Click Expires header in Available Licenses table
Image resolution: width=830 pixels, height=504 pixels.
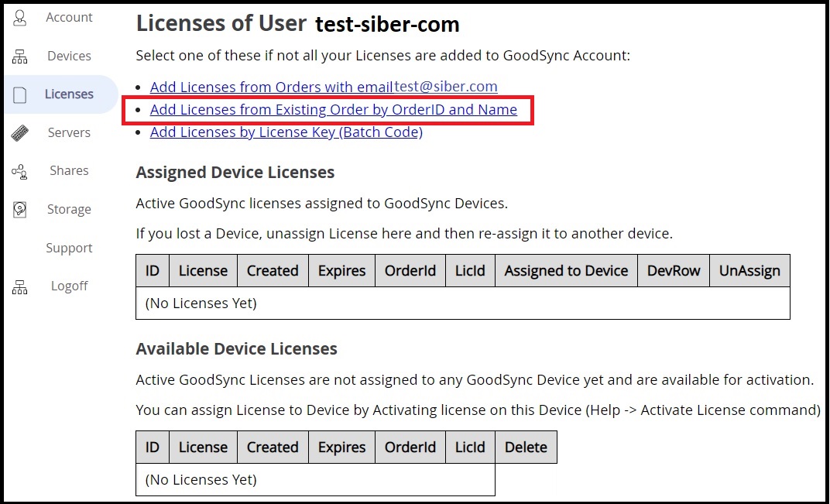coord(341,447)
